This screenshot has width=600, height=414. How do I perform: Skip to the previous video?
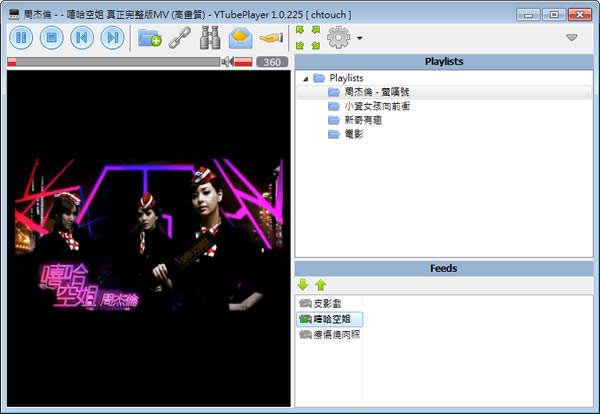pyautogui.click(x=82, y=38)
